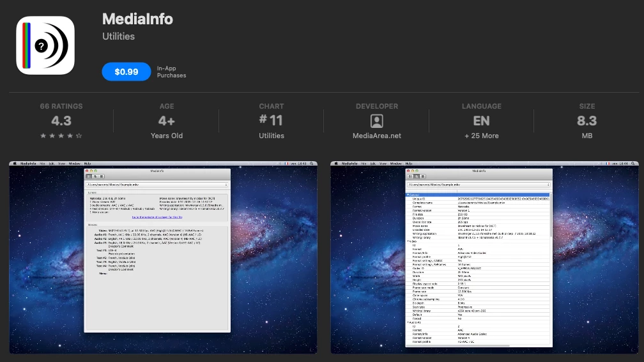Click the Utilities category under the title

click(x=118, y=36)
